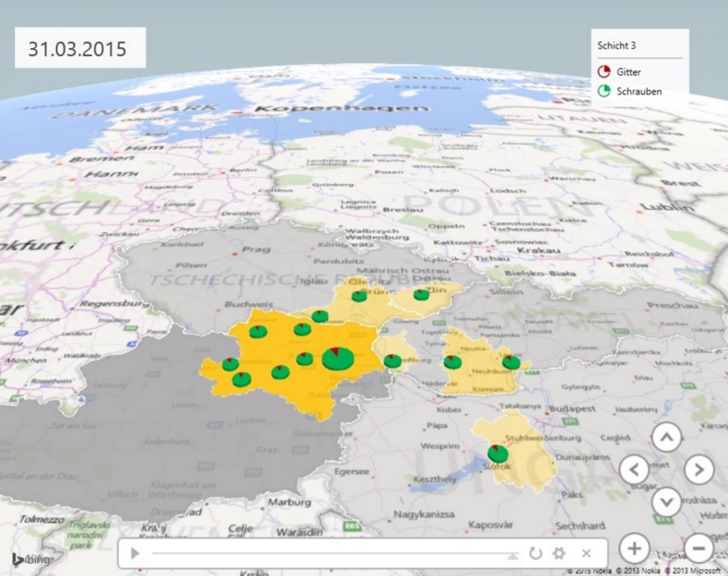Open the timeline settings gear

point(559,554)
